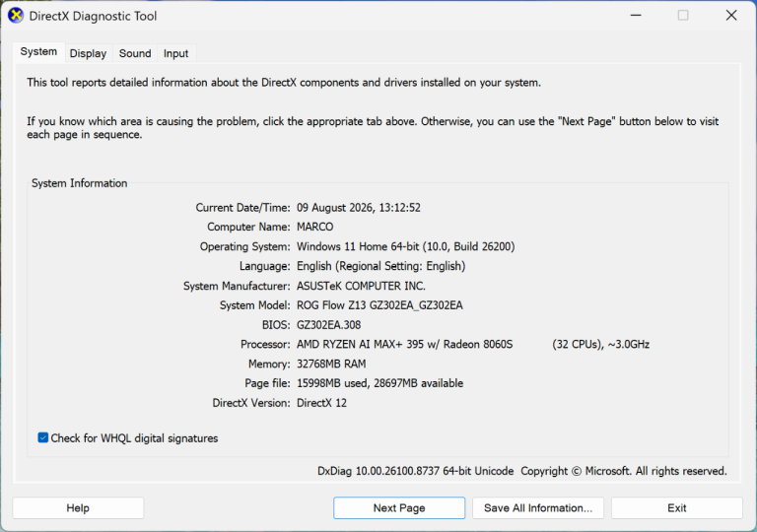Click the System Manufacturer label

237,286
